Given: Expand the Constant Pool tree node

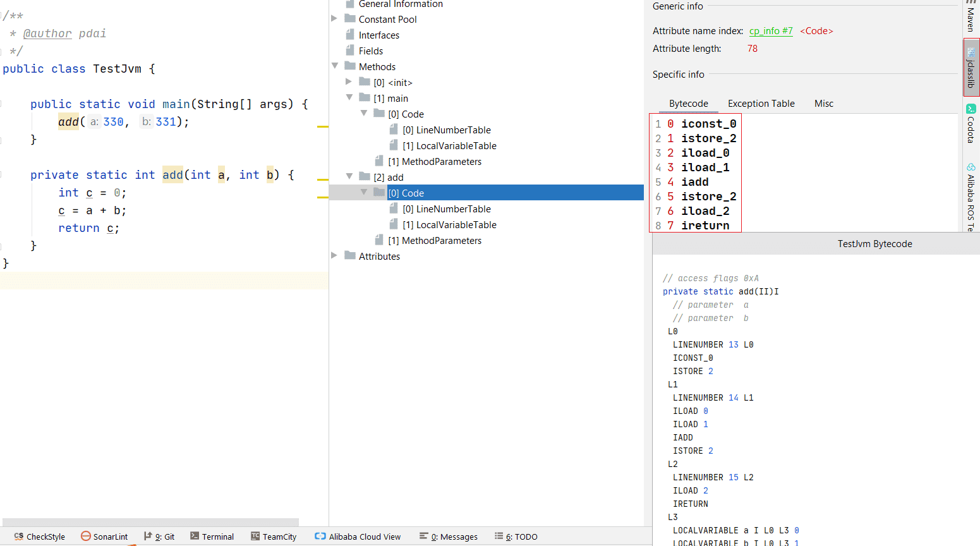Looking at the screenshot, I should pyautogui.click(x=334, y=19).
